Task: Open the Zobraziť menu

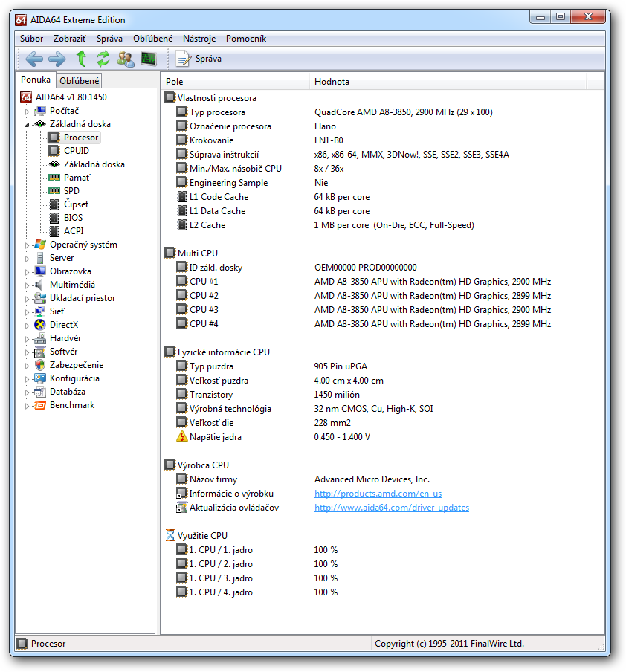Action: 69,39
